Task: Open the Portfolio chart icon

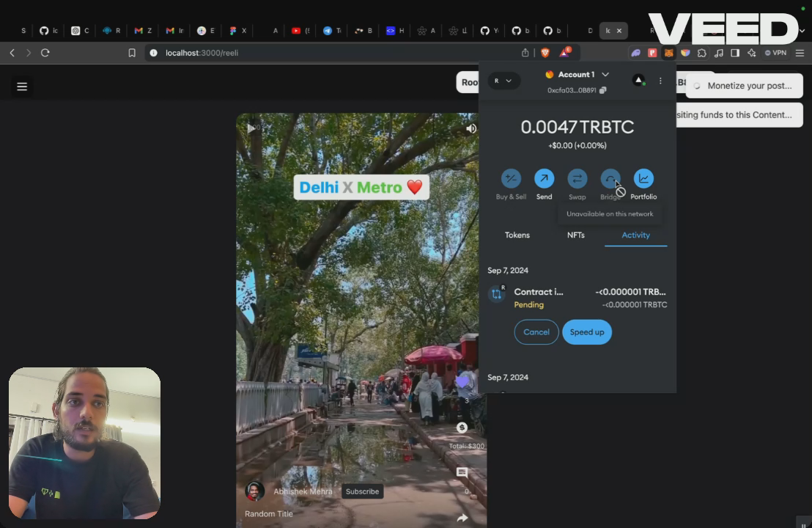Action: [x=643, y=179]
